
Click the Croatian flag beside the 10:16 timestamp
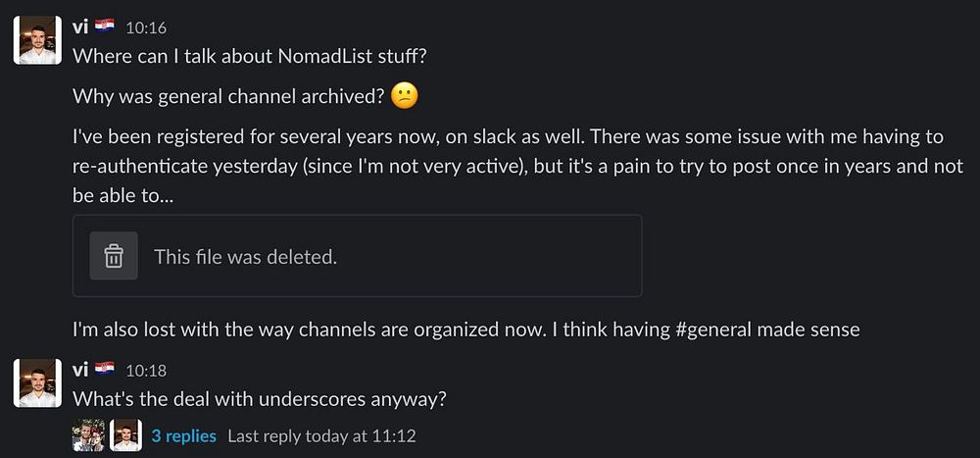pyautogui.click(x=105, y=26)
